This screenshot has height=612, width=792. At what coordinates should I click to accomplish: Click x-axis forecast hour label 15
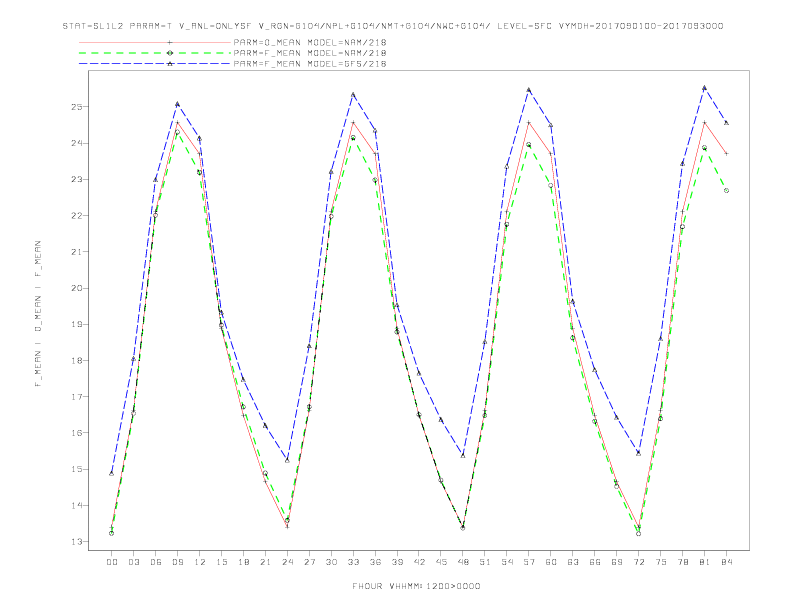[221, 562]
